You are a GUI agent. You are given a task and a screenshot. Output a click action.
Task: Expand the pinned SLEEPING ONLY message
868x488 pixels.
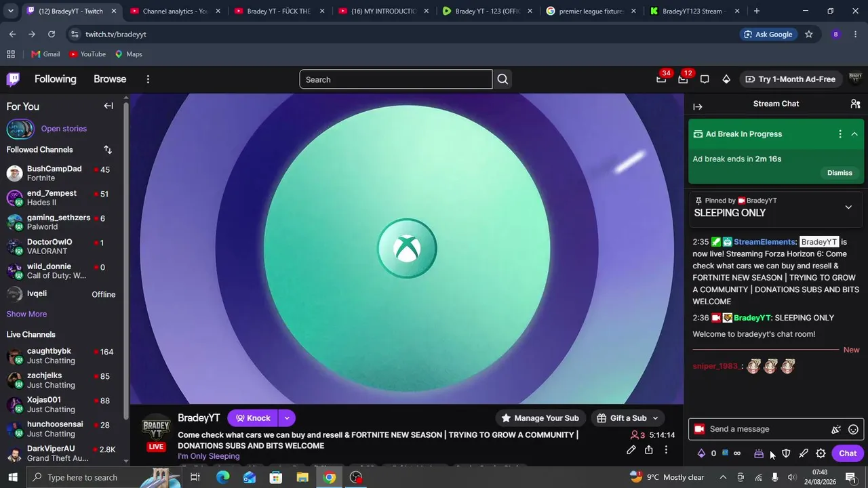pos(848,207)
